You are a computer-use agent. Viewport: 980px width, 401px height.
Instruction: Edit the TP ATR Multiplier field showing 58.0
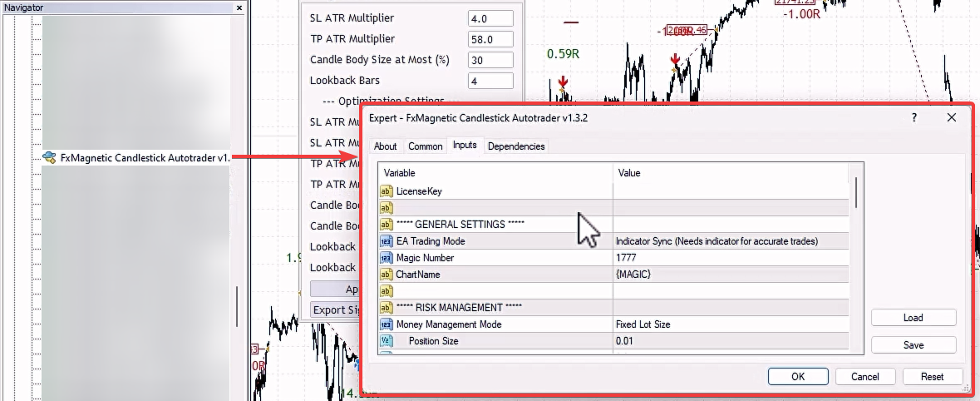[x=490, y=39]
